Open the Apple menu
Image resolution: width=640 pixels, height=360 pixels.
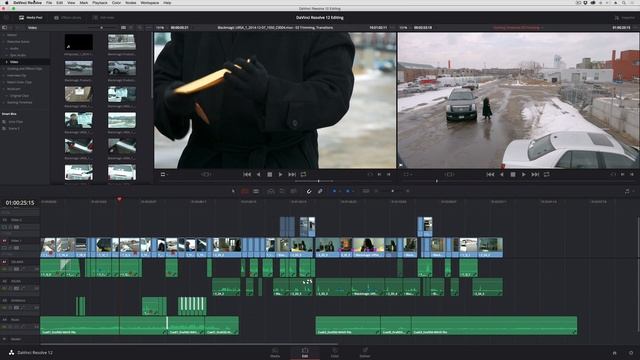click(x=6, y=2)
